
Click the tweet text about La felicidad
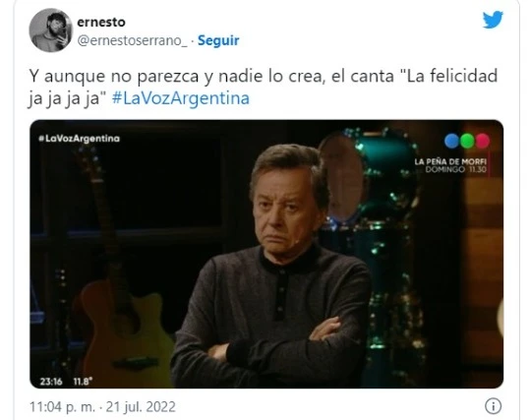click(263, 87)
